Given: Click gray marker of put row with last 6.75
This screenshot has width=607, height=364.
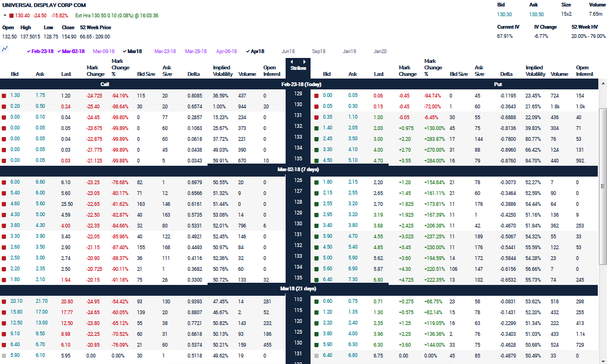Looking at the screenshot, I should pyautogui.click(x=317, y=355).
